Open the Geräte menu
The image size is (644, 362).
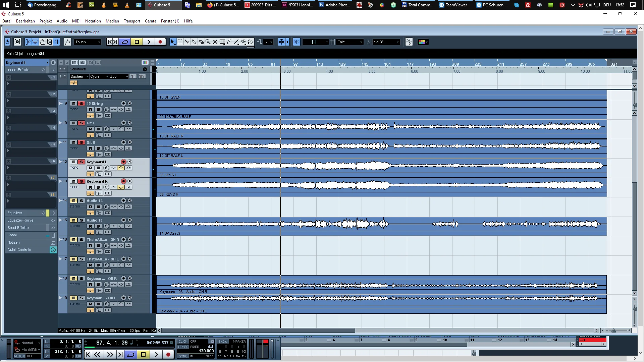[x=151, y=21]
